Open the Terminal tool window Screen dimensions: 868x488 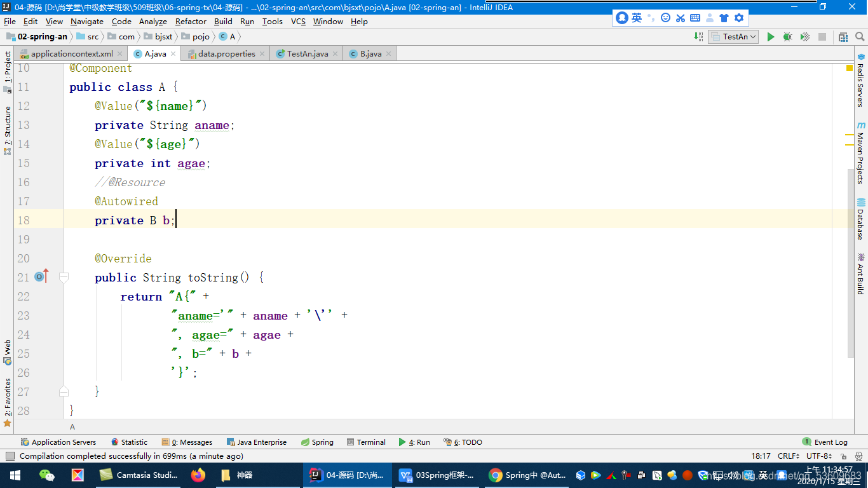tap(366, 442)
